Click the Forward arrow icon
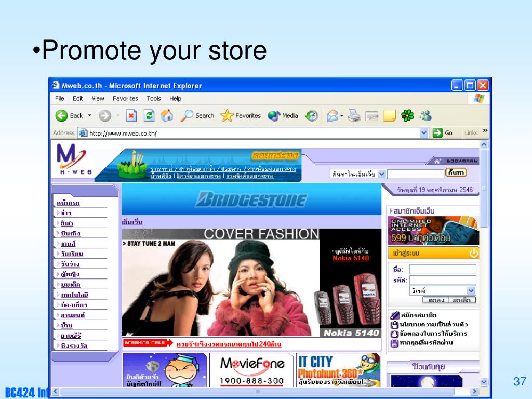532x399 pixels. pos(105,116)
